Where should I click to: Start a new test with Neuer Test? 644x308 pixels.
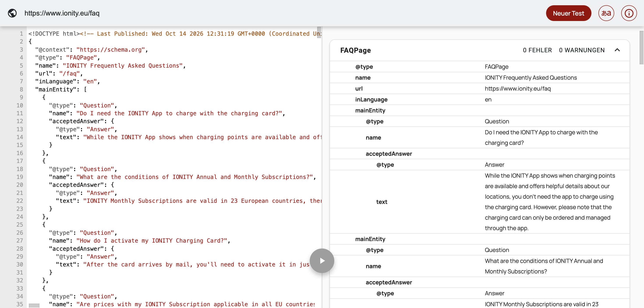point(568,13)
